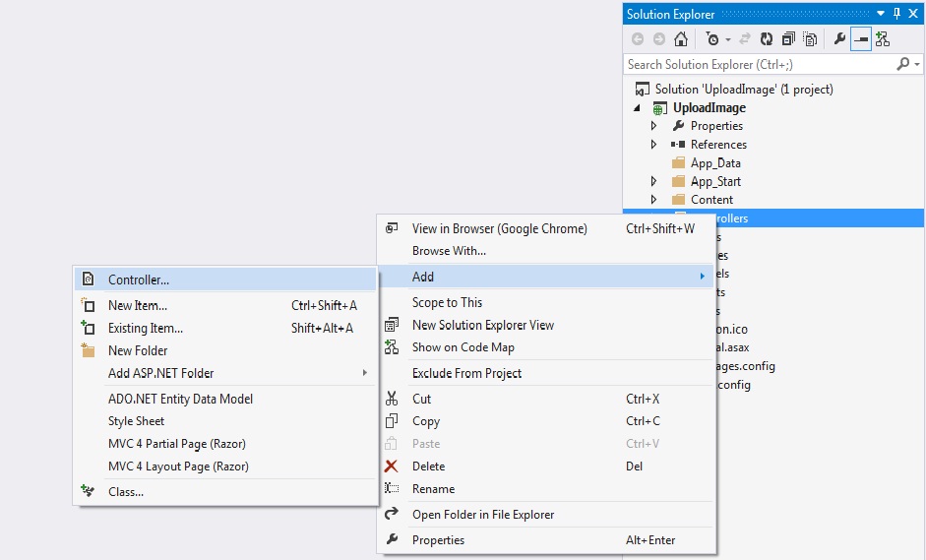The image size is (926, 560).
Task: Select the Content folder in the tree
Action: tap(711, 200)
